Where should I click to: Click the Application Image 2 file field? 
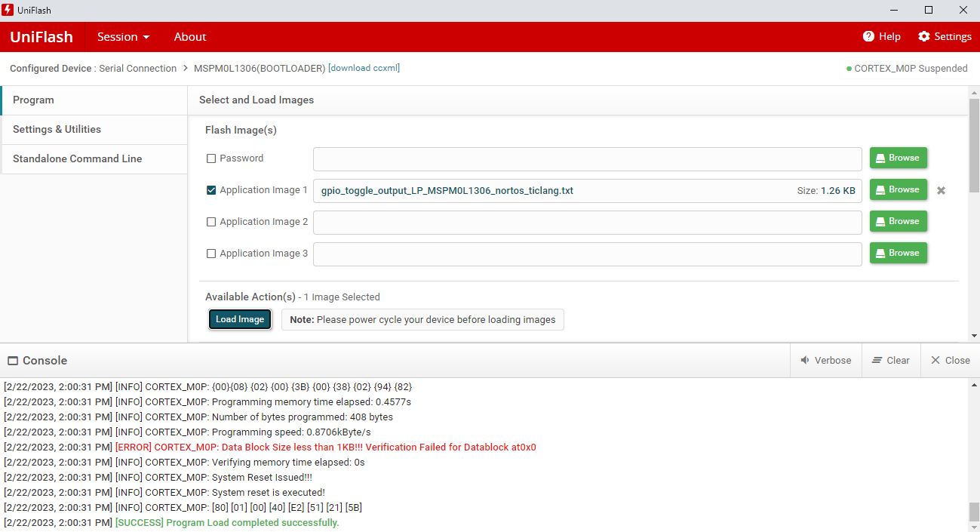click(x=587, y=223)
